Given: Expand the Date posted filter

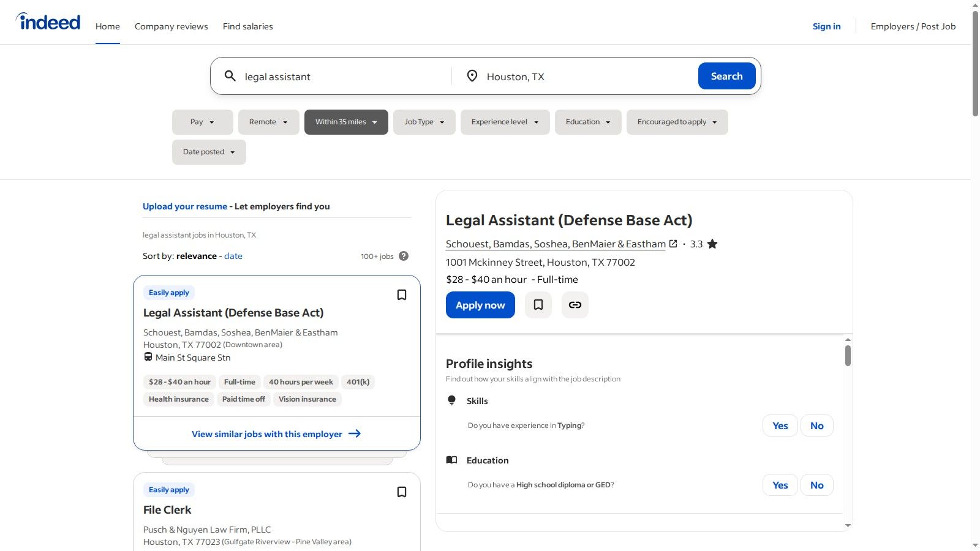Looking at the screenshot, I should 208,151.
